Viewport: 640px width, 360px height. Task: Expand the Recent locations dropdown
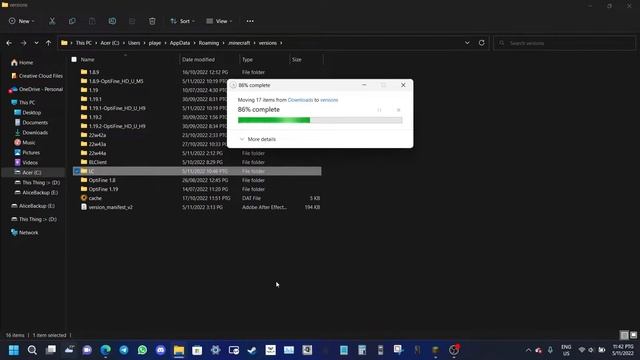[36, 43]
